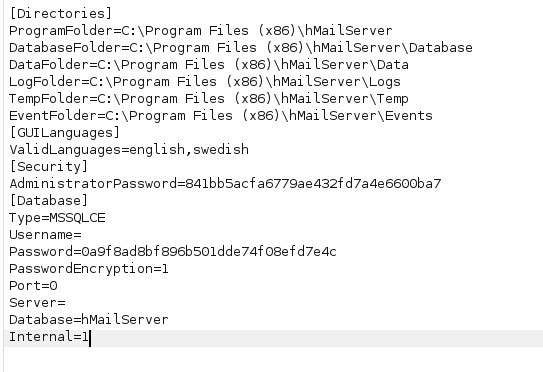The image size is (543, 372).
Task: Place cursor in the ProgramFolder path line
Action: 201,30
